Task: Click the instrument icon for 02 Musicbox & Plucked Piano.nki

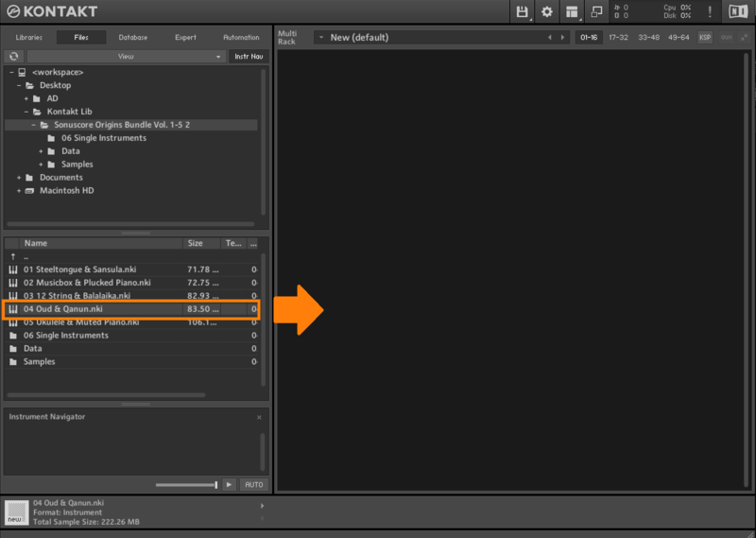Action: (13, 283)
